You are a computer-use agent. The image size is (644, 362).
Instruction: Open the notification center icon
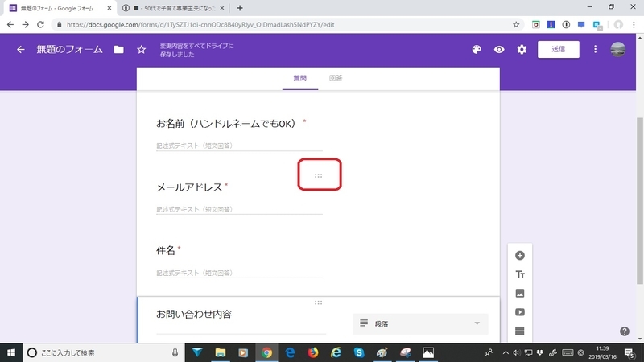[x=630, y=352]
